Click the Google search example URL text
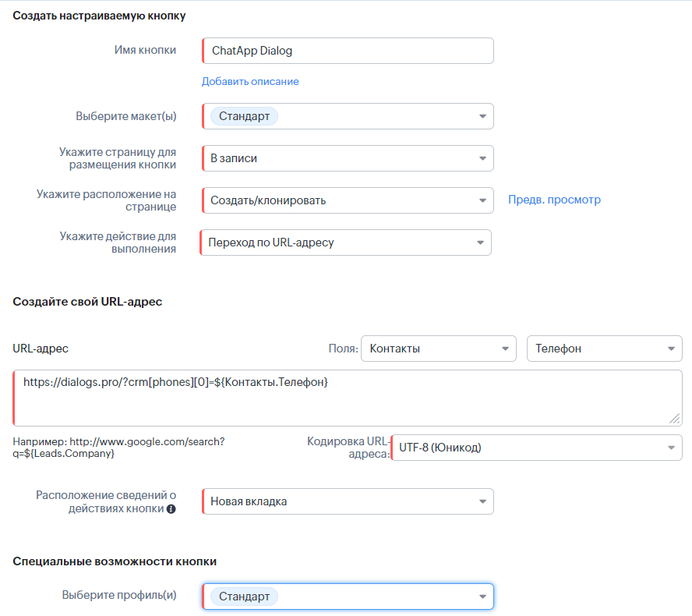 [118, 447]
